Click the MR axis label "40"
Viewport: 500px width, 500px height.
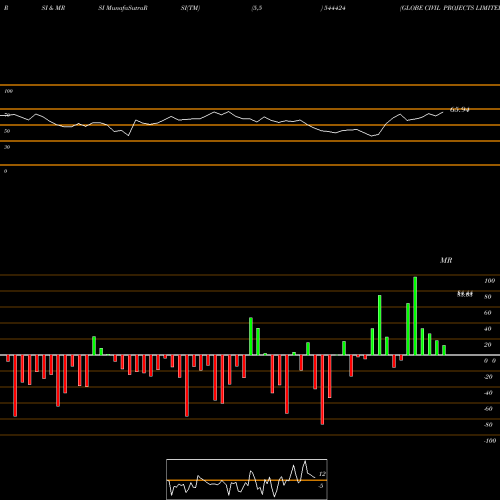pos(488,329)
